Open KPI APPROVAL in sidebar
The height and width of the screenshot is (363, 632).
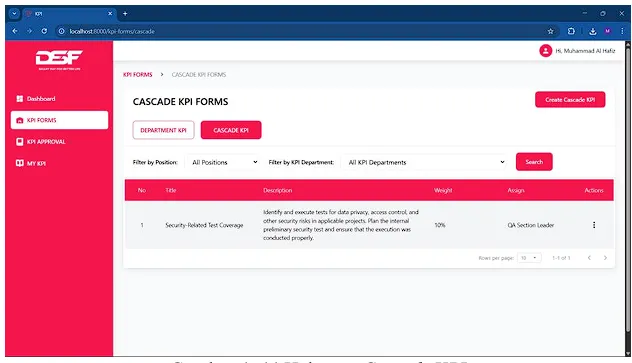pos(59,142)
